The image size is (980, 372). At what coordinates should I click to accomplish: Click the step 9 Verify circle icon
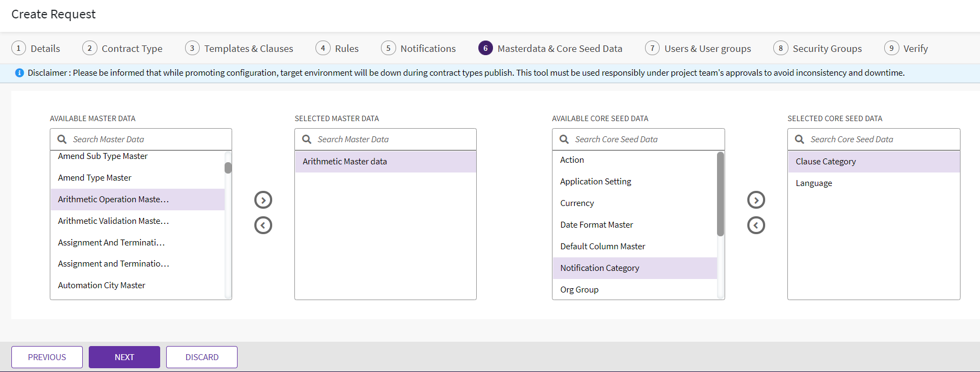[x=891, y=48]
